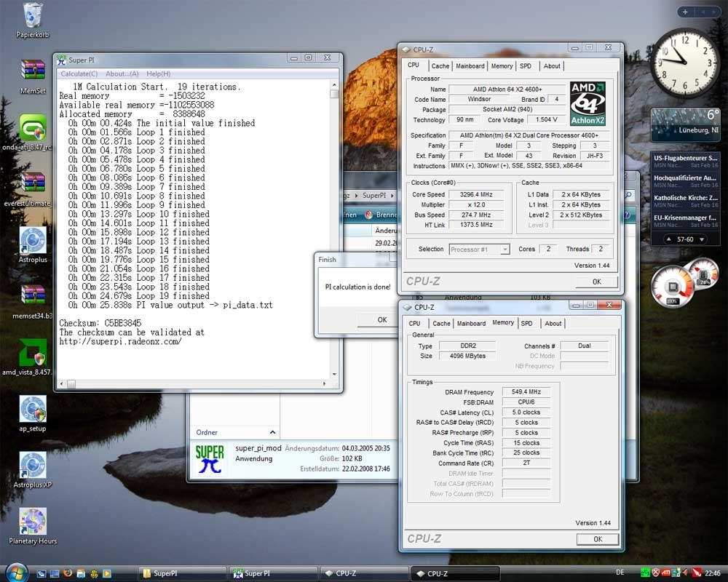Click the Core Speed 3296.4 MHz value
This screenshot has width=728, height=582.
tap(476, 194)
